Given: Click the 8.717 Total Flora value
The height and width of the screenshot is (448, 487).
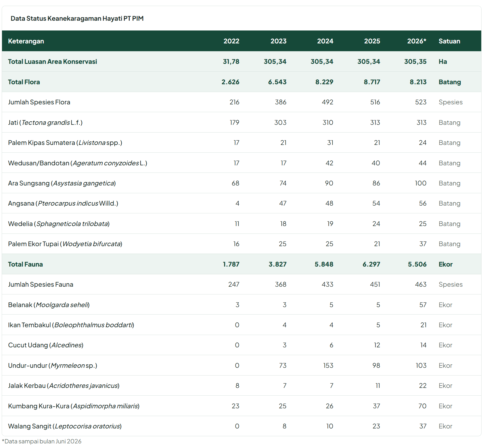Looking at the screenshot, I should pos(372,82).
